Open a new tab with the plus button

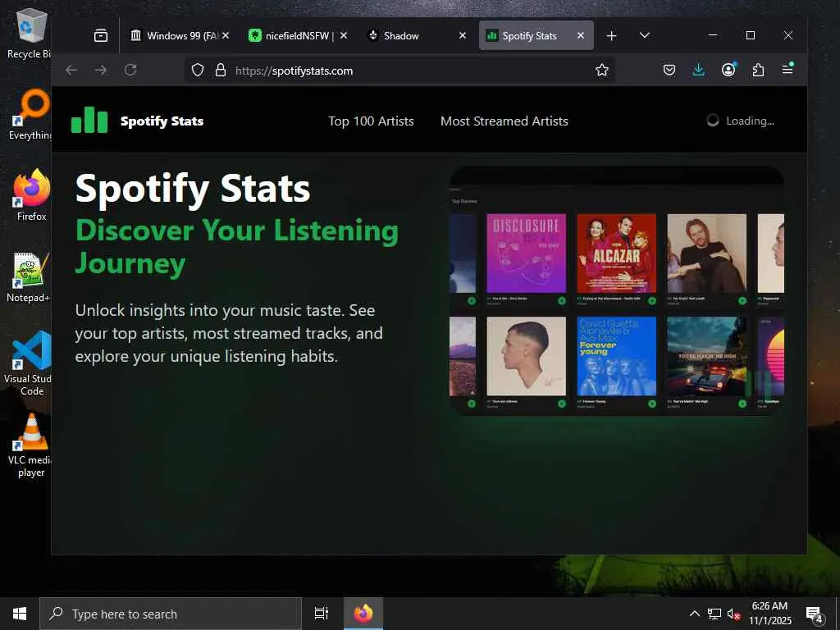pos(611,35)
